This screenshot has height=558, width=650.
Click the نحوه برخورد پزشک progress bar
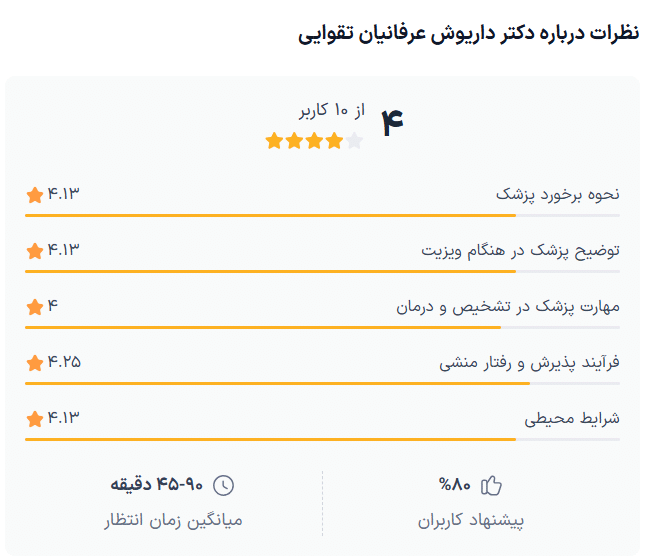pyautogui.click(x=322, y=215)
